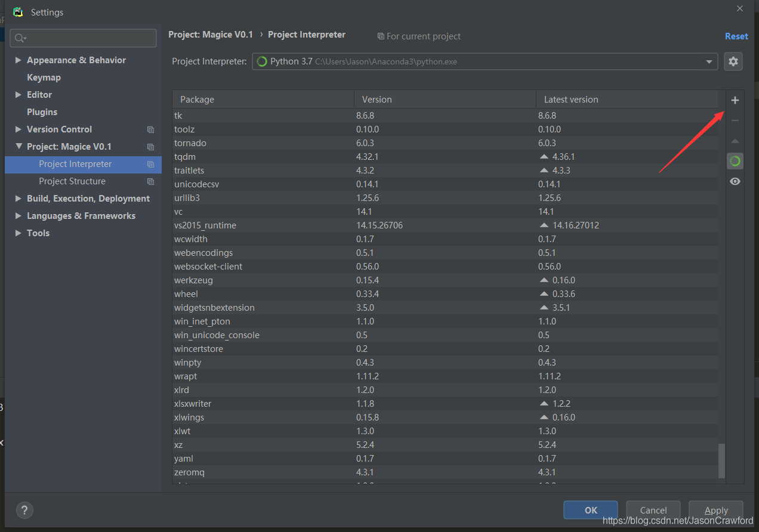Expand the Tools section
759x532 pixels.
point(18,233)
